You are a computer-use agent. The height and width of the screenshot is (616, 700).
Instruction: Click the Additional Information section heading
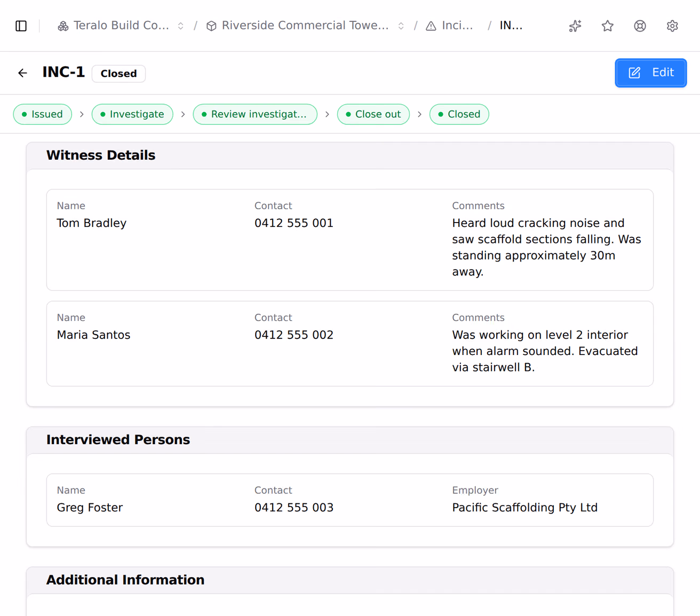[125, 580]
